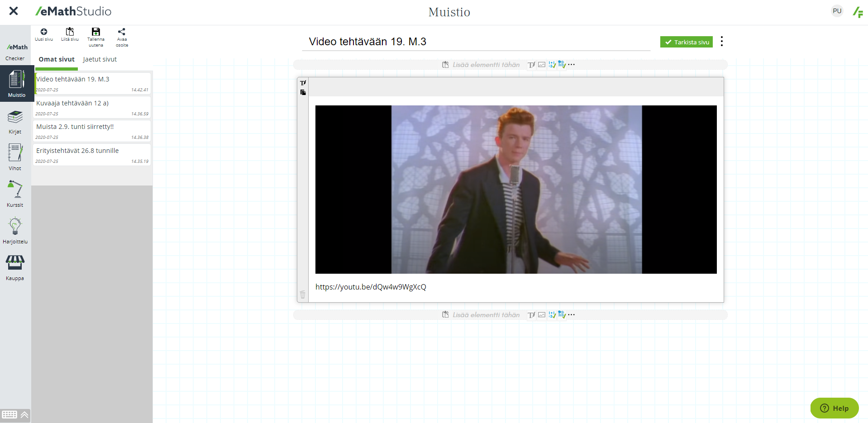868x423 pixels.
Task: Paste element via clipboard icon in bottom add bar
Action: tap(446, 315)
